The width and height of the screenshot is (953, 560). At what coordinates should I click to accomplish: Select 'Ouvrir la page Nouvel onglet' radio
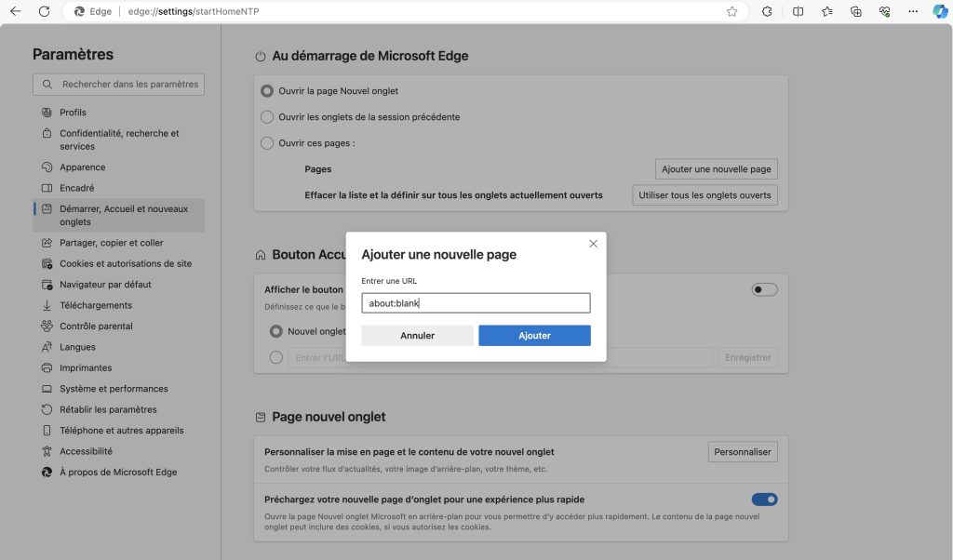(267, 90)
